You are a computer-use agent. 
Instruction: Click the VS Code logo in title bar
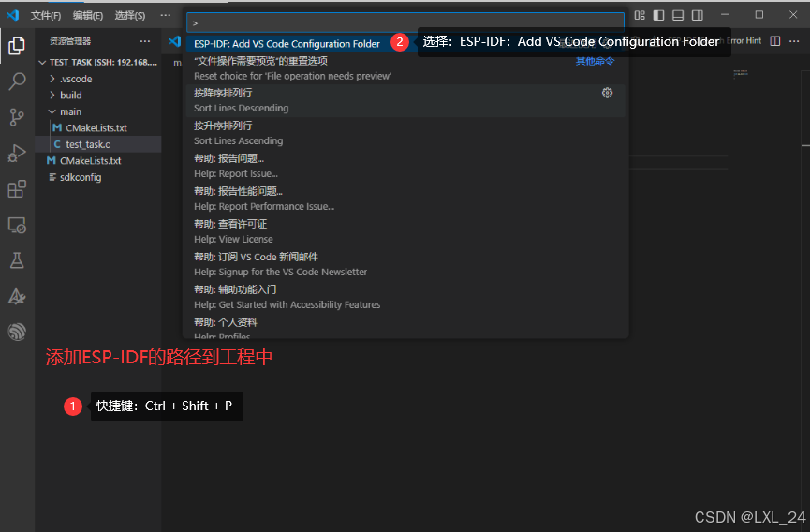click(x=13, y=15)
